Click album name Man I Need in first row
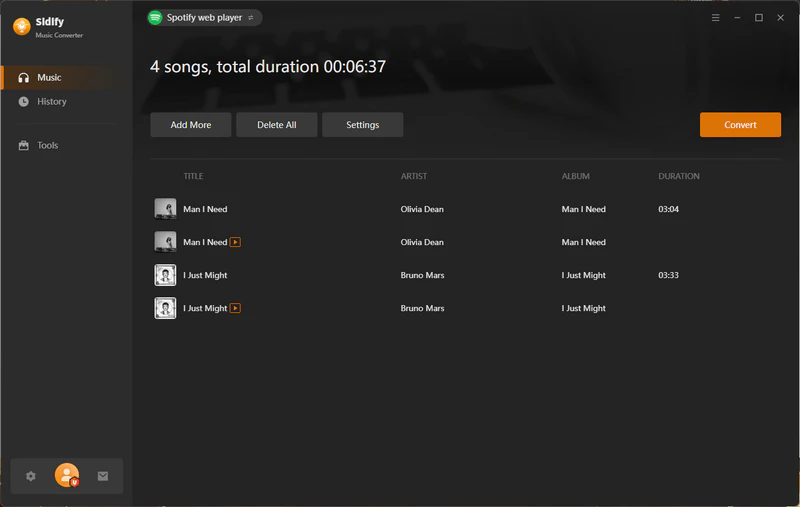 click(x=584, y=209)
